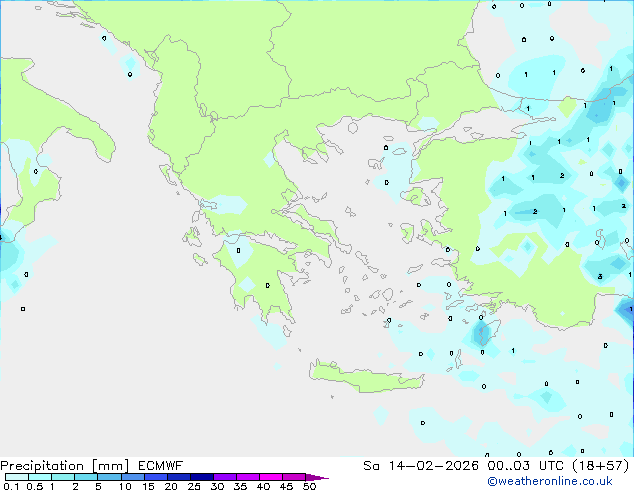Click the '00..03 UTC' time range text

[x=525, y=466]
